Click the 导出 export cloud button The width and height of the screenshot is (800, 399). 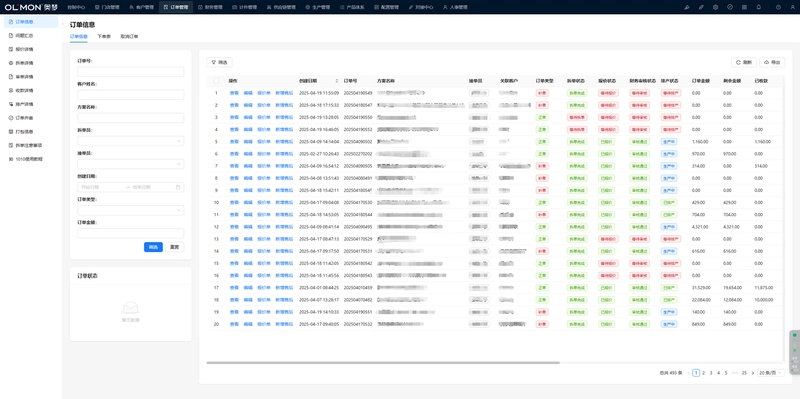pyautogui.click(x=772, y=62)
